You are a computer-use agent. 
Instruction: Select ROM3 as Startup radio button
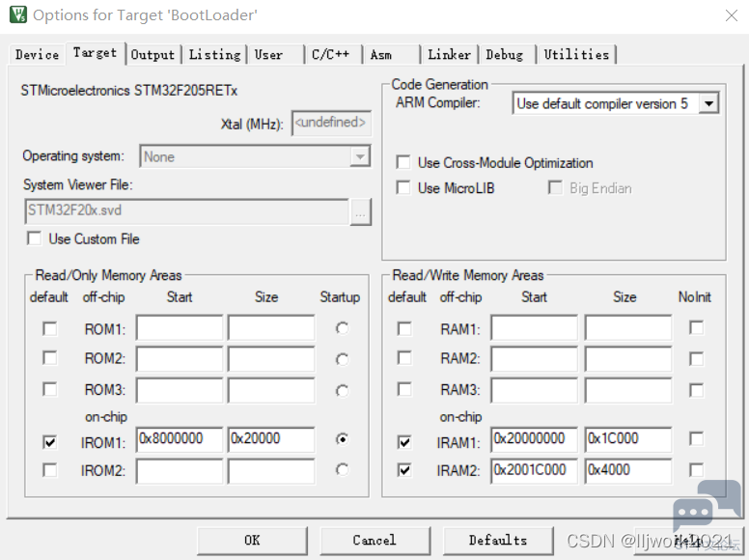coord(342,391)
